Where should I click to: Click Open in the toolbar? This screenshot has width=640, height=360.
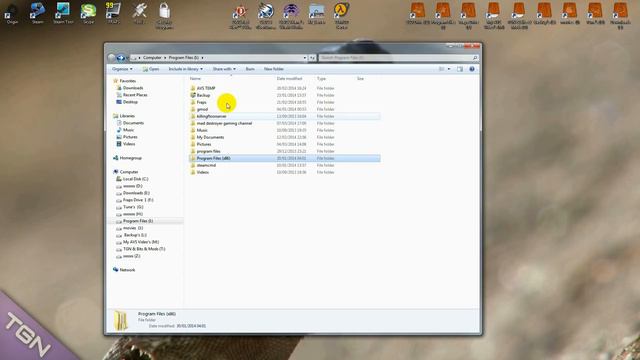click(x=151, y=69)
